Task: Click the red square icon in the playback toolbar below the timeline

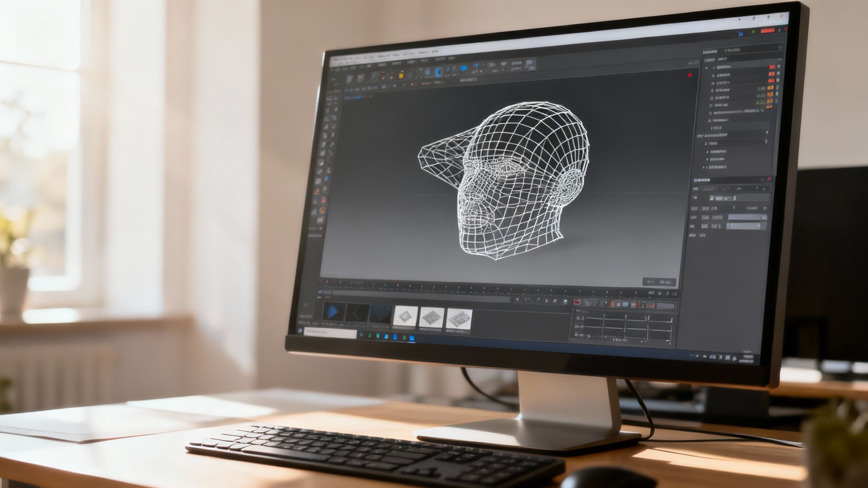Action: tap(577, 302)
